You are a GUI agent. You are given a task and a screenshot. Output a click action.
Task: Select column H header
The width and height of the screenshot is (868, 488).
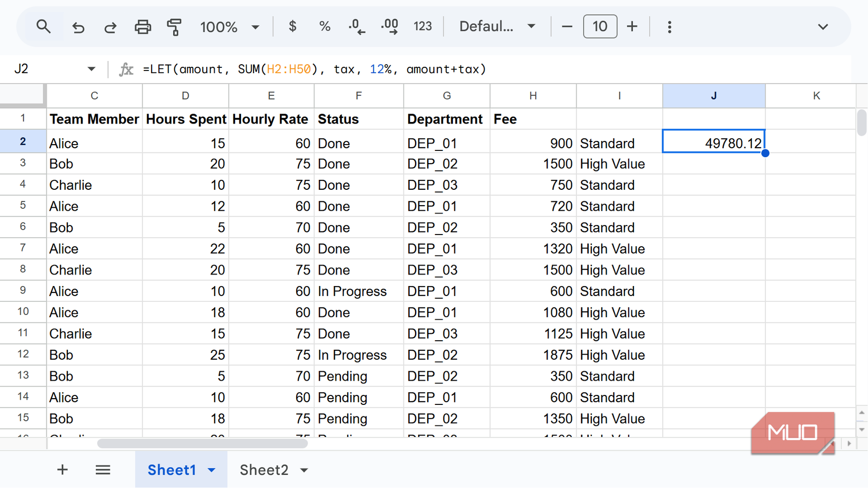point(533,96)
